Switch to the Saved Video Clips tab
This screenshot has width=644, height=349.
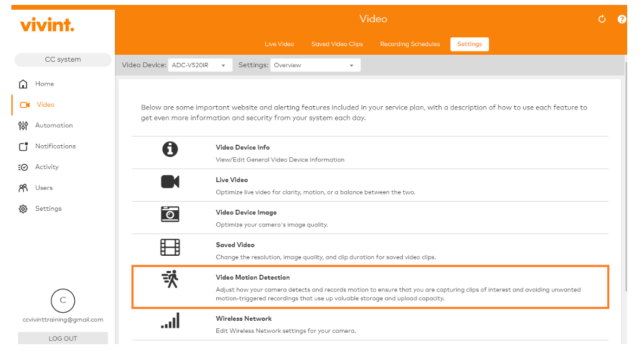click(x=337, y=44)
